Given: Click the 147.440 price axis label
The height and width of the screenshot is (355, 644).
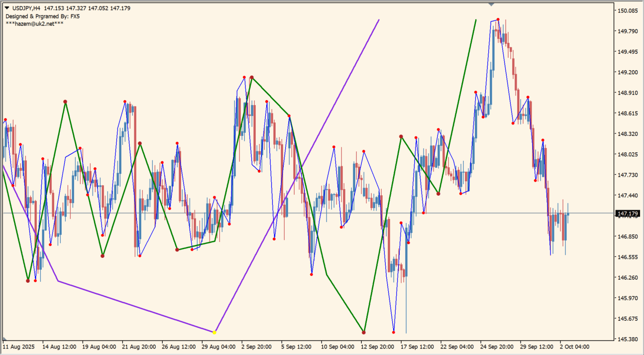Looking at the screenshot, I should point(627,196).
